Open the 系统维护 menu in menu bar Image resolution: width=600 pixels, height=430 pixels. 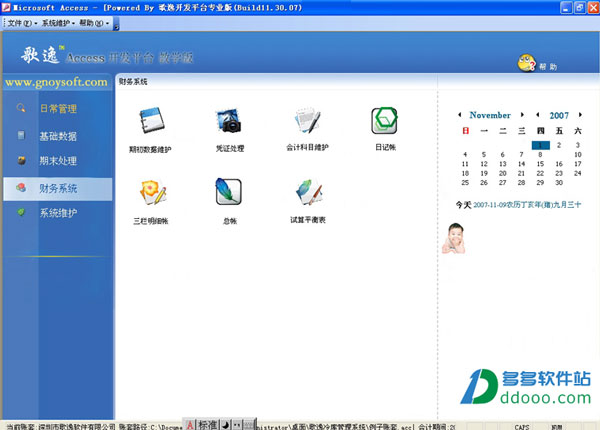58,23
